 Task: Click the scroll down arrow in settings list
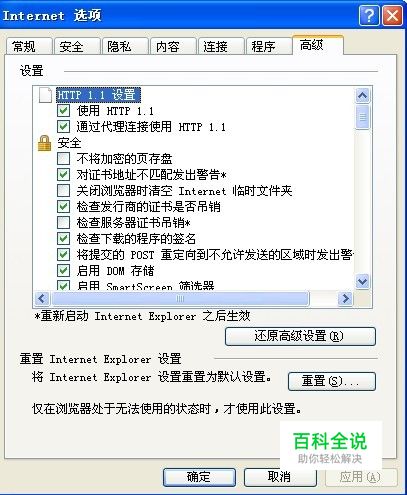tap(362, 282)
